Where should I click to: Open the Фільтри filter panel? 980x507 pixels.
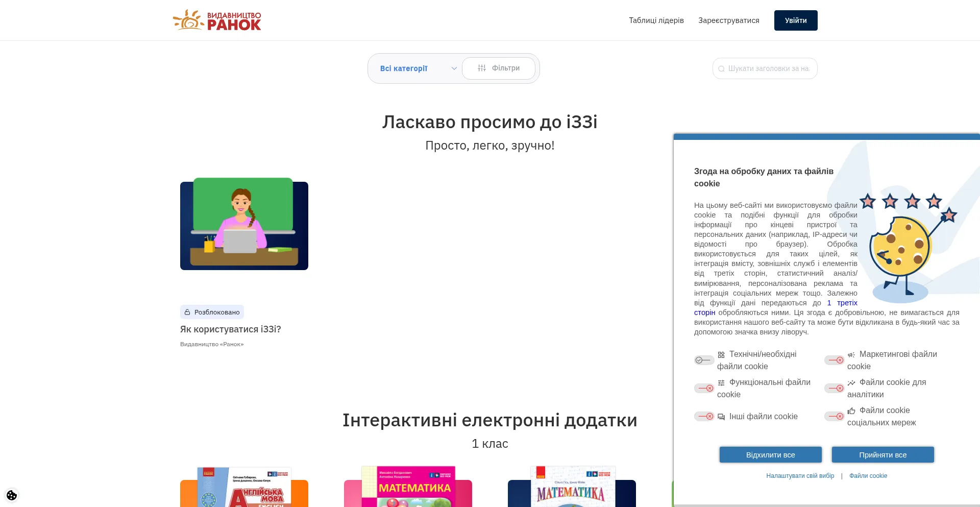pos(499,68)
